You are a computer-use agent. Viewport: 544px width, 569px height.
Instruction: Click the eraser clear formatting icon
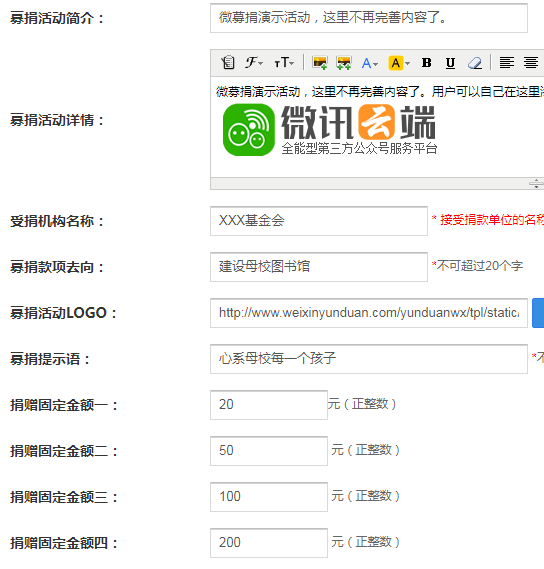click(475, 63)
